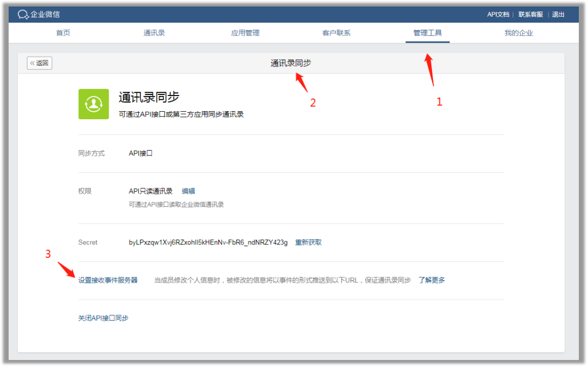Open the 首页 tab
Image resolution: width=588 pixels, height=367 pixels.
63,33
